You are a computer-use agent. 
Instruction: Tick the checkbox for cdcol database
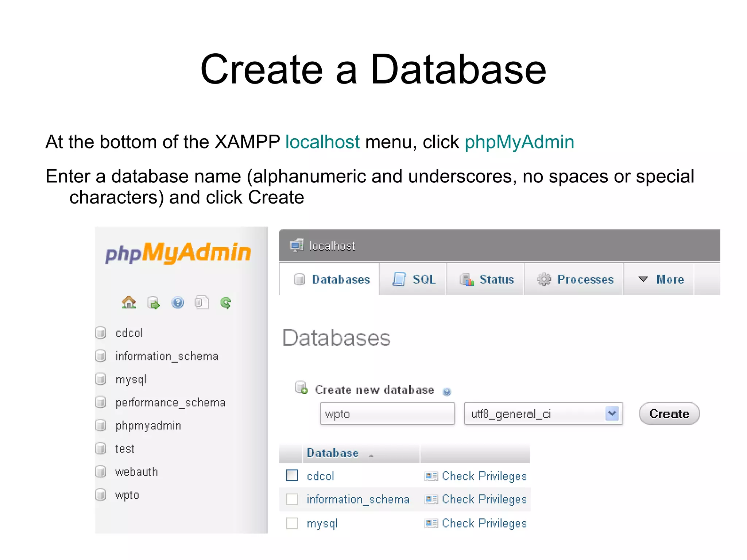coord(292,475)
